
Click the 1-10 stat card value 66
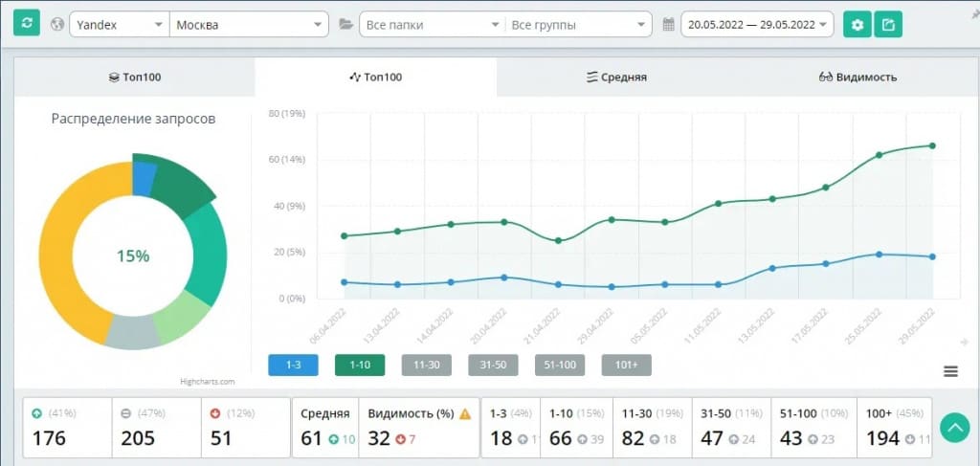(x=561, y=438)
